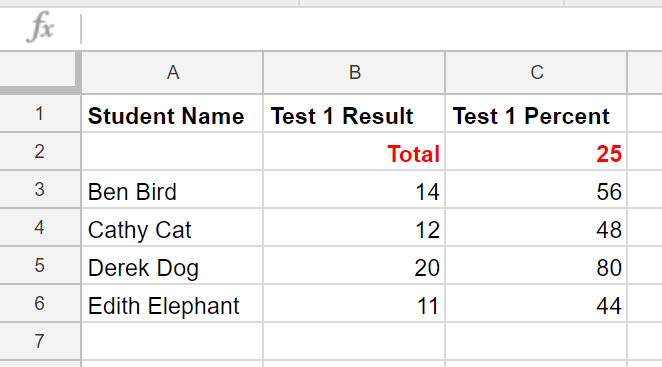The height and width of the screenshot is (367, 662).
Task: Select column B header
Action: 354,73
